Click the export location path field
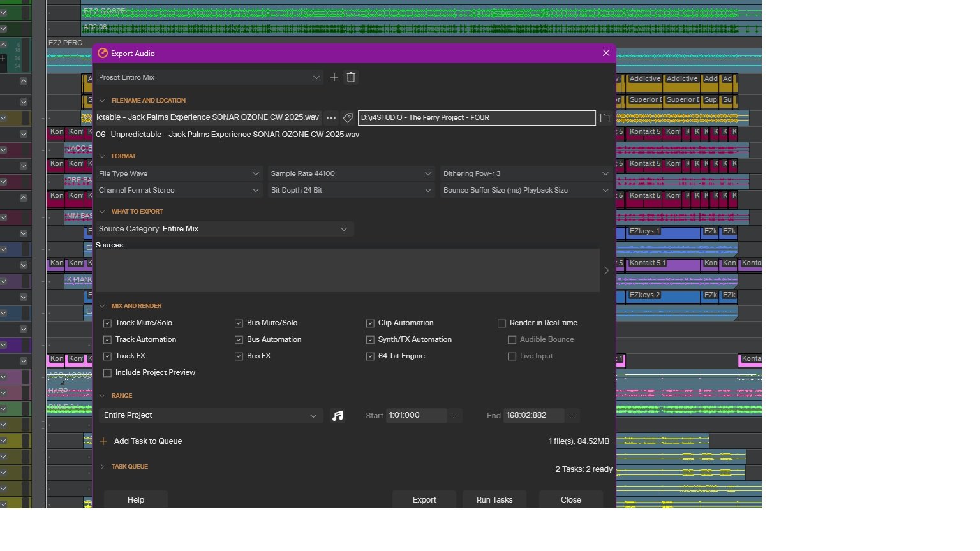 click(x=476, y=118)
